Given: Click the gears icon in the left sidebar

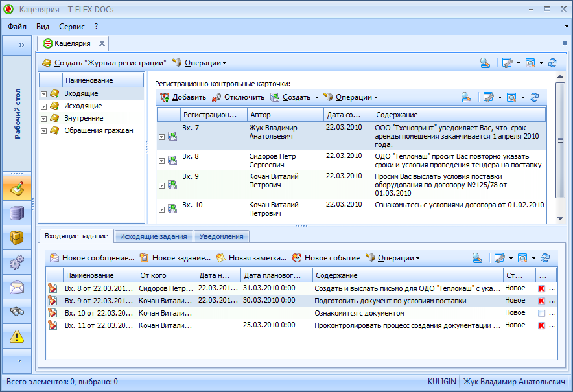Looking at the screenshot, I should [x=17, y=262].
